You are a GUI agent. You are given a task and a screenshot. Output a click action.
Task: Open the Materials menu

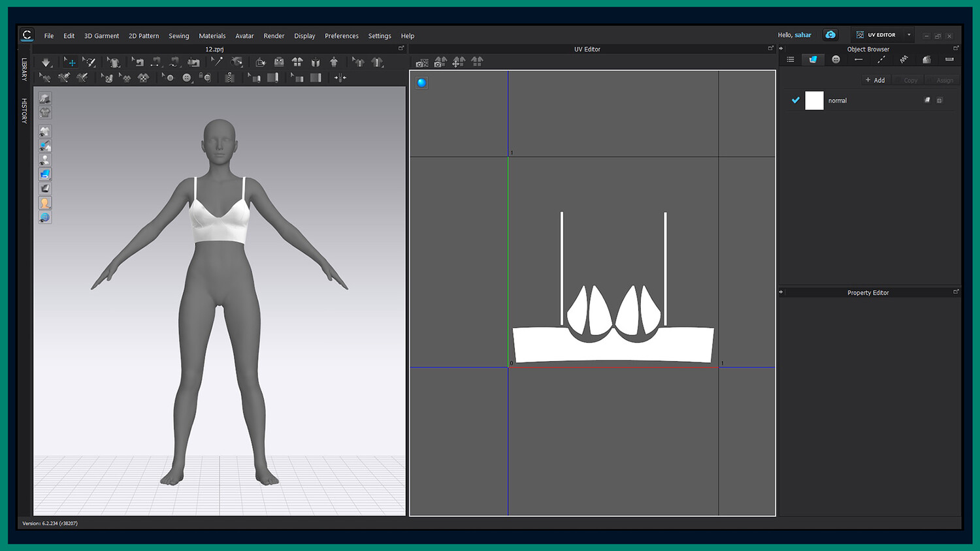tap(212, 36)
